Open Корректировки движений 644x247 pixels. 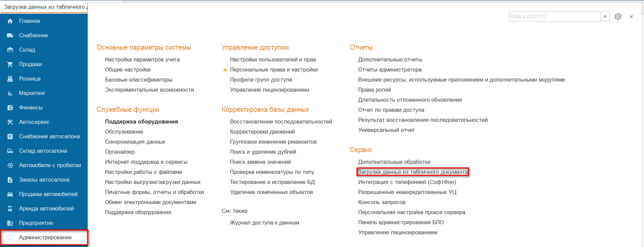click(x=262, y=132)
